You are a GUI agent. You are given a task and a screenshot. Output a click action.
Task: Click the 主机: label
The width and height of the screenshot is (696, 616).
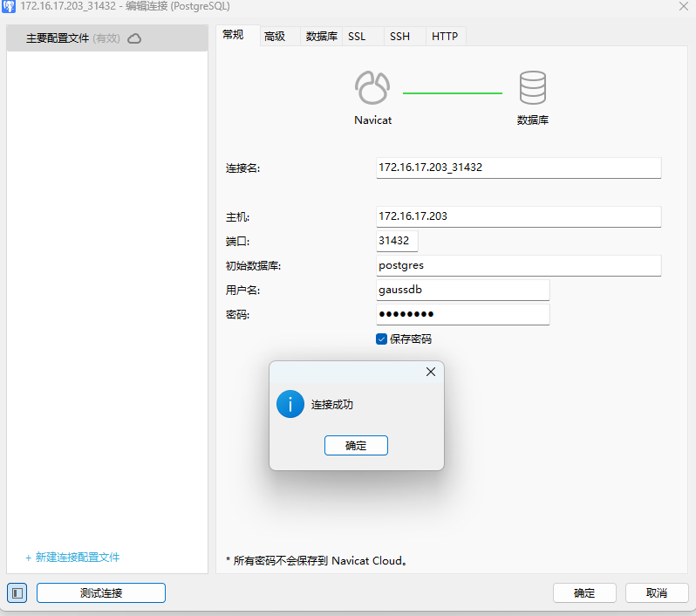click(x=237, y=217)
